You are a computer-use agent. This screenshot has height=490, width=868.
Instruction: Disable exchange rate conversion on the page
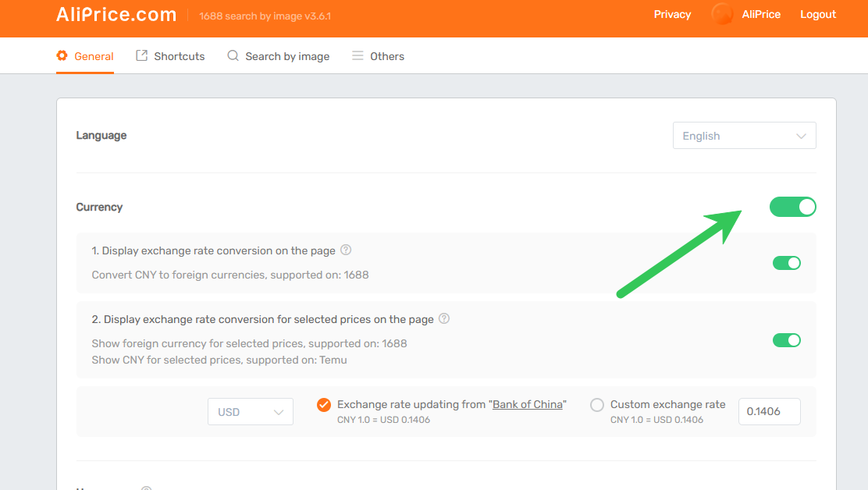point(786,263)
